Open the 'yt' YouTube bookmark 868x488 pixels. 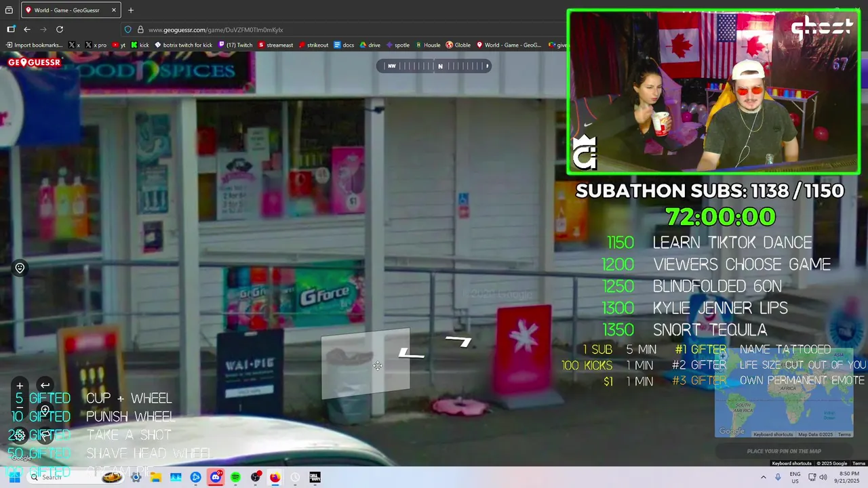[x=119, y=45]
